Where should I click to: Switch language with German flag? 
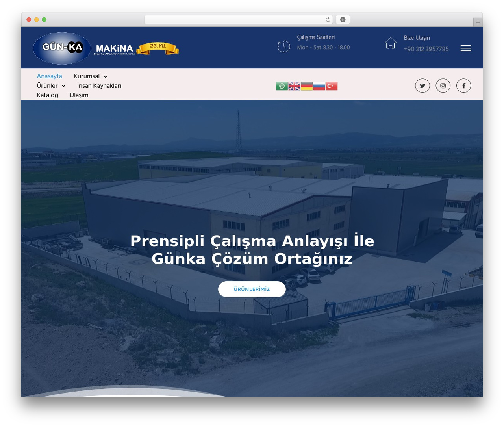tap(307, 86)
